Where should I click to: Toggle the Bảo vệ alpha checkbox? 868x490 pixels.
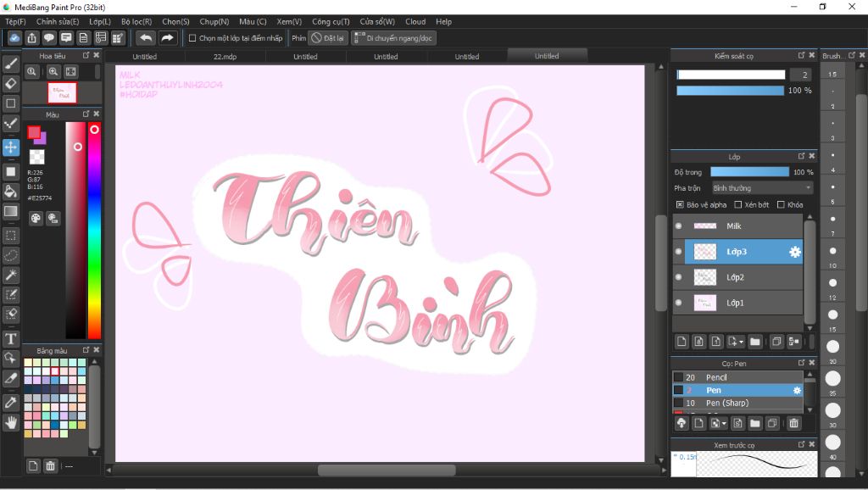tap(680, 204)
